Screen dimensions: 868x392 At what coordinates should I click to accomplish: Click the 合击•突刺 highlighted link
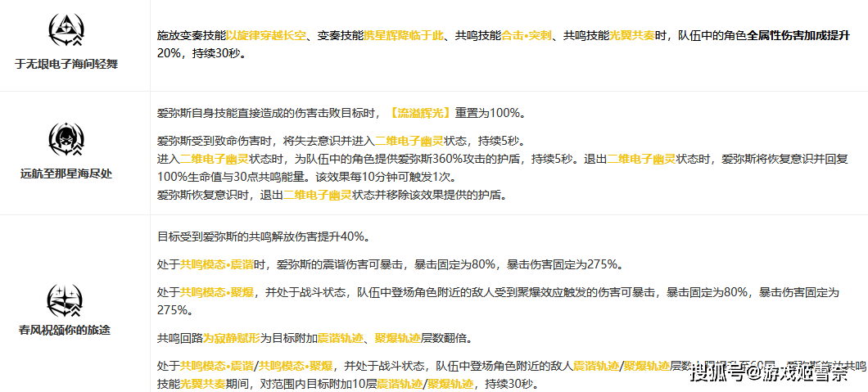point(526,36)
